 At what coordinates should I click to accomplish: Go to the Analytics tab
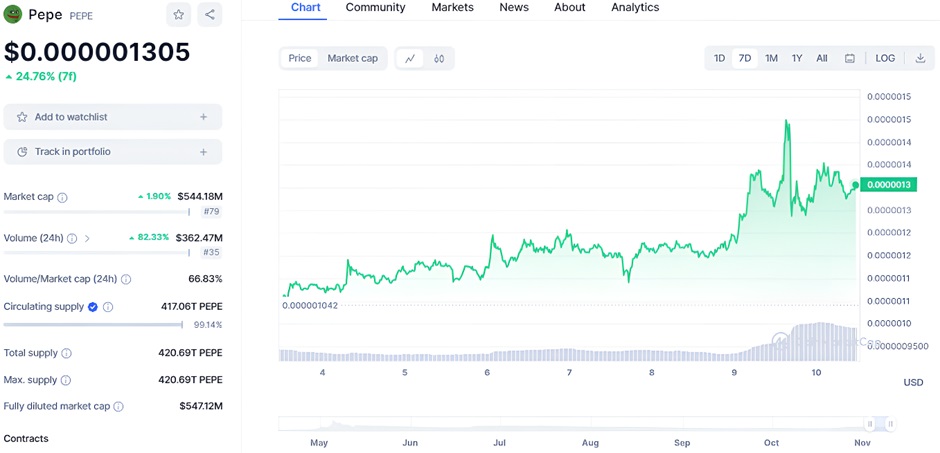tap(635, 8)
